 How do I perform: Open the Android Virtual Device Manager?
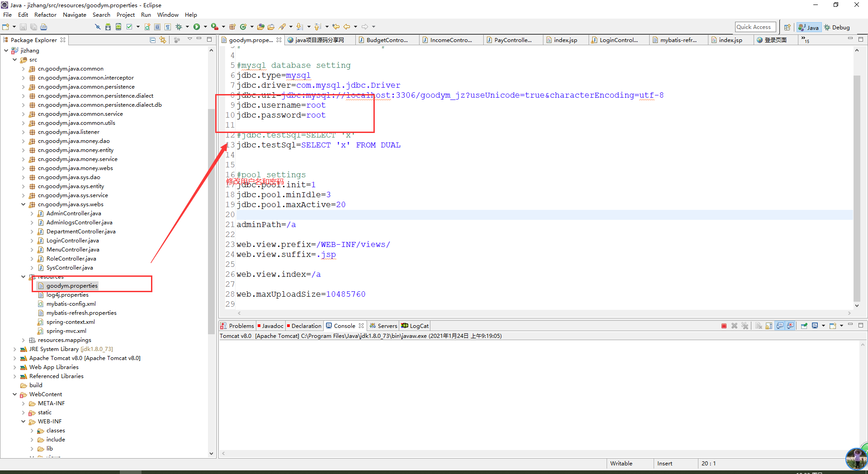tap(118, 27)
